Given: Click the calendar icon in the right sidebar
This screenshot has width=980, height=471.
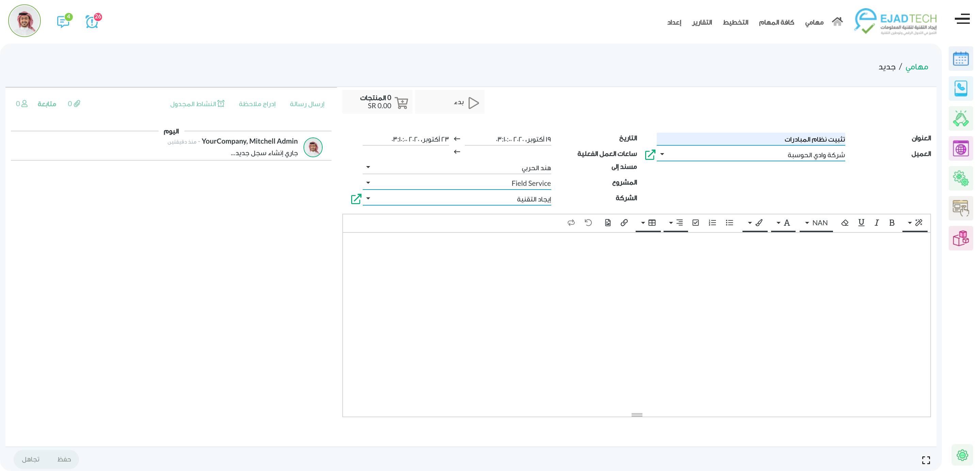Looking at the screenshot, I should pos(960,59).
